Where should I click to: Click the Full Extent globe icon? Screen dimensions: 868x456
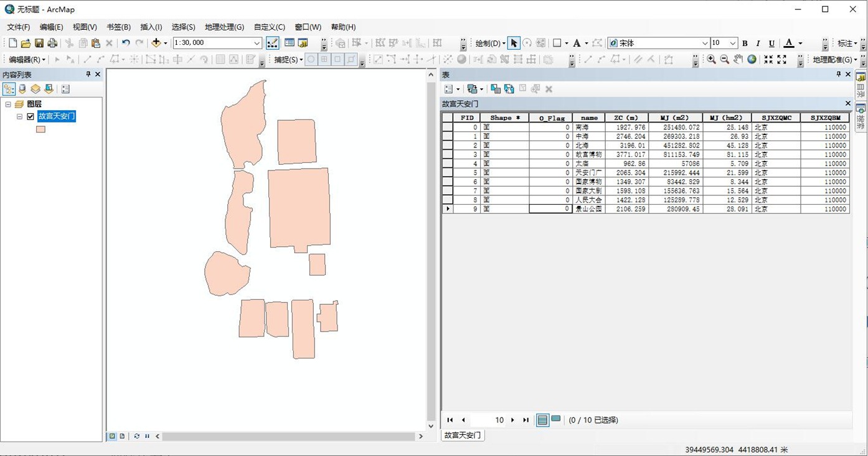[752, 60]
